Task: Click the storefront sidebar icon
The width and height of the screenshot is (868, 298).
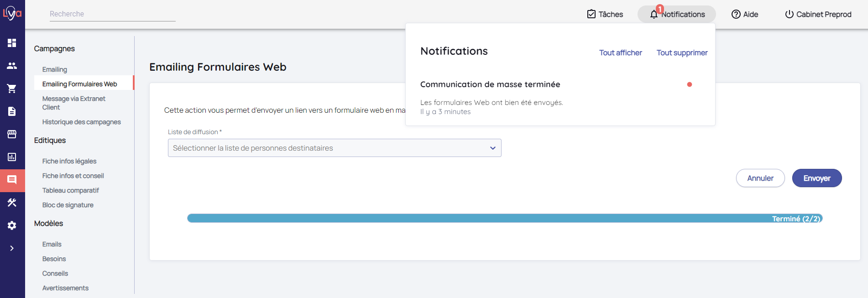Action: [12, 134]
